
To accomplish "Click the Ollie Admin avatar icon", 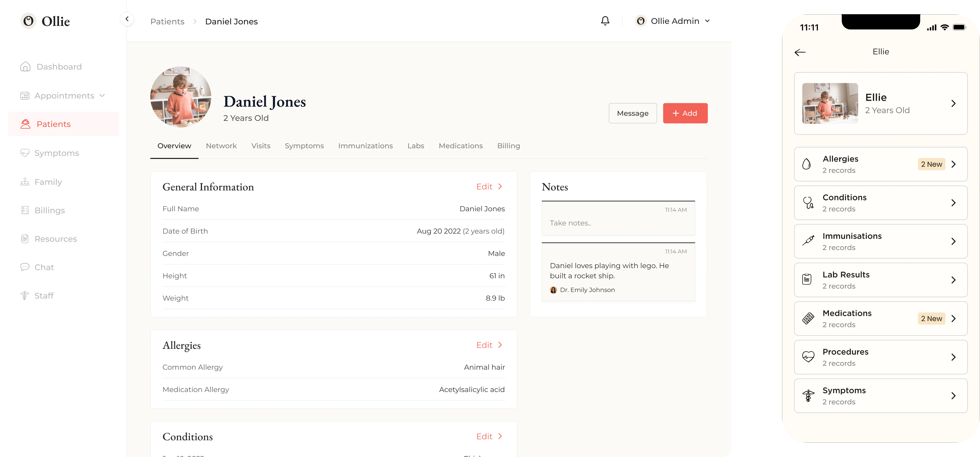I will click(641, 21).
